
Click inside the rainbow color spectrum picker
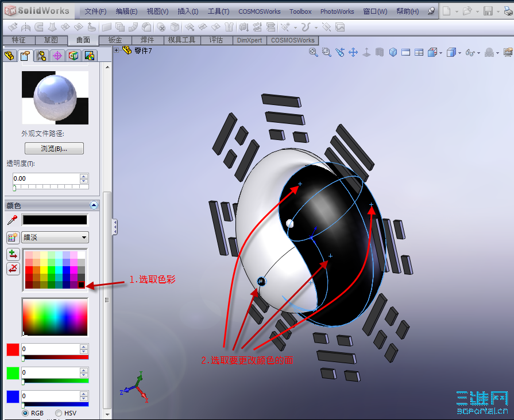[x=55, y=317]
